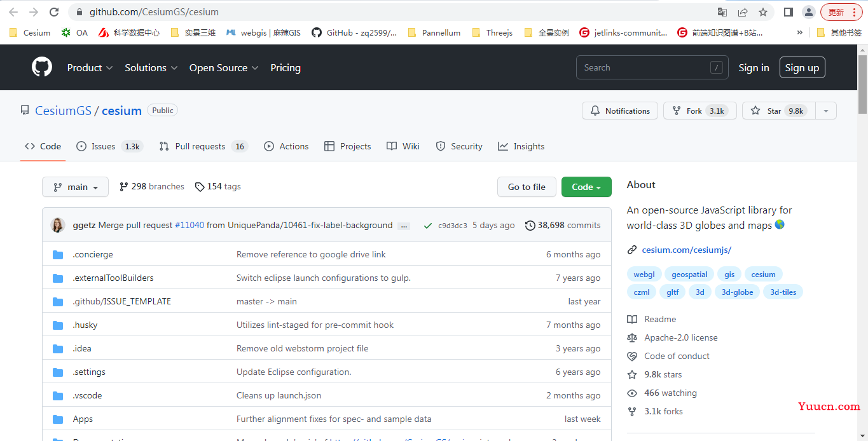View 154 tags link

218,186
